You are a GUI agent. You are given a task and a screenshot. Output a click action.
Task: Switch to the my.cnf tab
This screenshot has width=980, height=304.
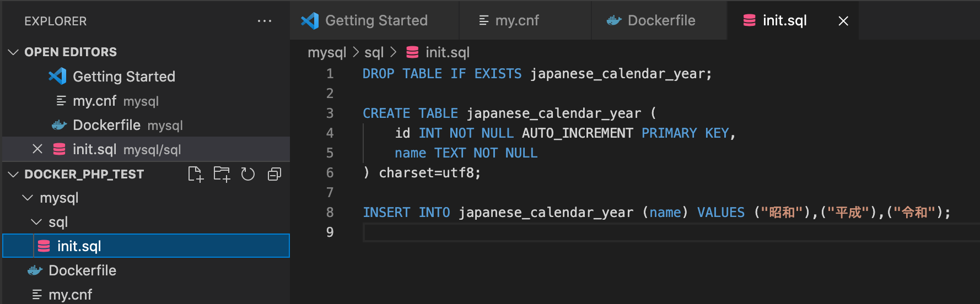tap(525, 20)
